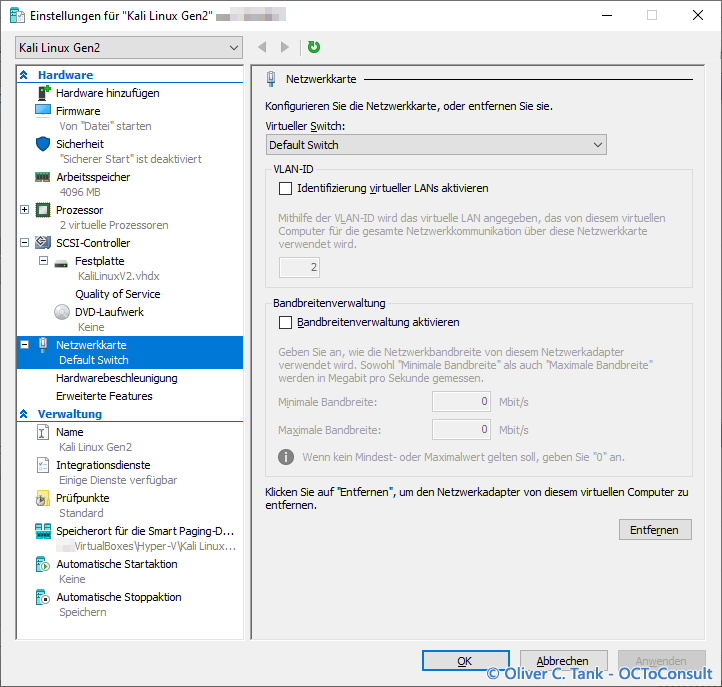The width and height of the screenshot is (722, 687).
Task: Enable Identifizierung virtueller LANs checkbox
Action: 285,188
